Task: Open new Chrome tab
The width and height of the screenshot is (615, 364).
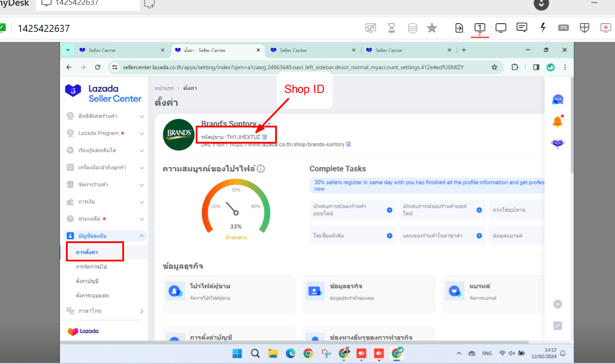Action: tap(464, 50)
